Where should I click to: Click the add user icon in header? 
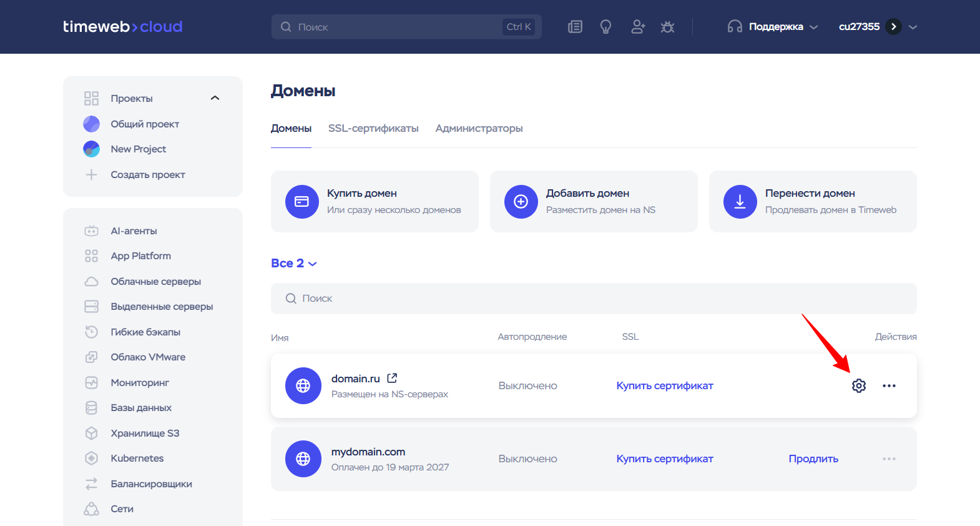click(x=637, y=27)
